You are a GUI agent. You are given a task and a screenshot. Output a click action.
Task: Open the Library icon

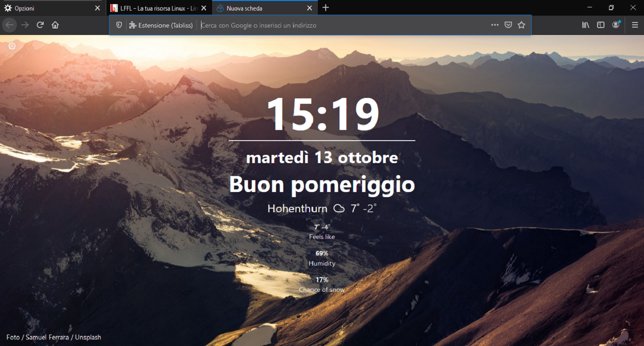[x=585, y=25]
